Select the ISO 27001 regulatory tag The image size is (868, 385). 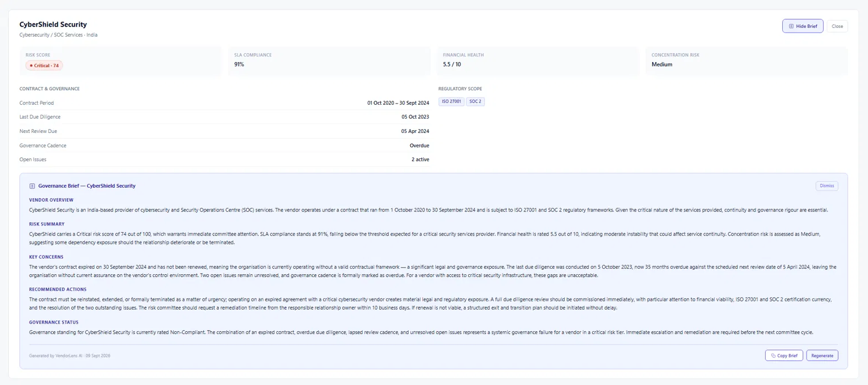[451, 101]
